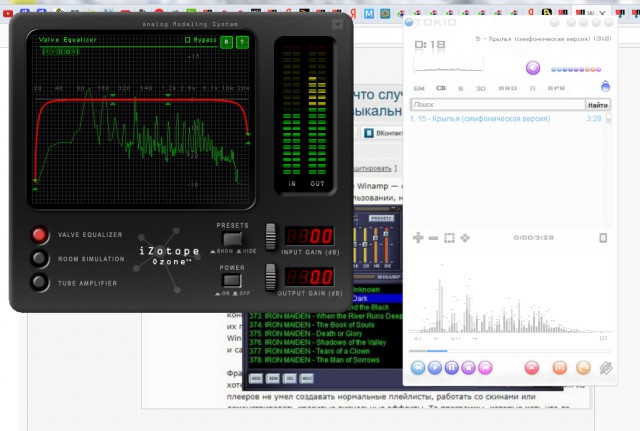Select the low-end EQ node at the curve's bottom left
Image resolution: width=640 pixels, height=431 pixels.
pyautogui.click(x=35, y=184)
